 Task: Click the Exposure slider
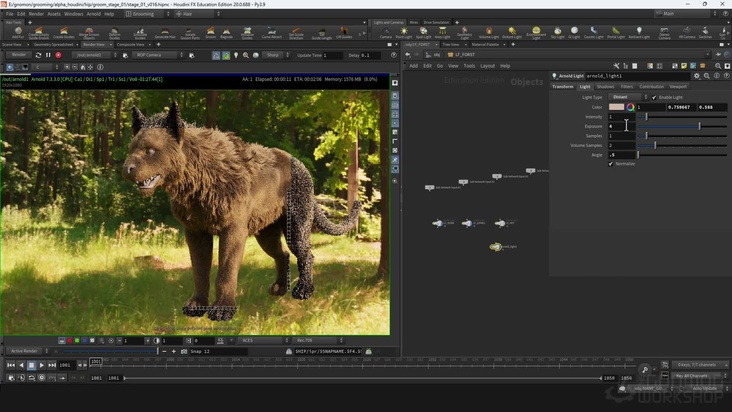pos(682,126)
